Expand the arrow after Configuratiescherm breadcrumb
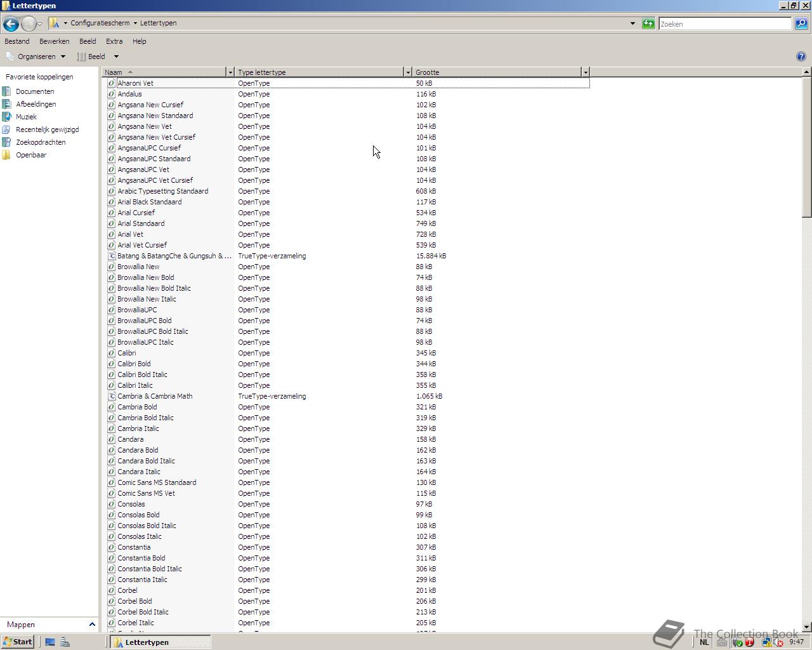Screen dimensions: 812x650 pyautogui.click(x=135, y=23)
